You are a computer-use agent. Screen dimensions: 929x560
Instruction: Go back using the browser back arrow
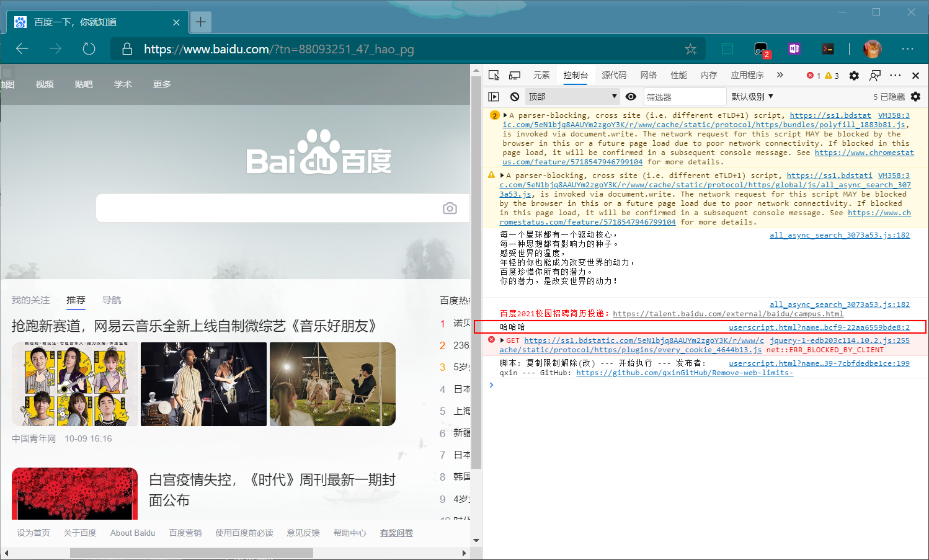22,49
